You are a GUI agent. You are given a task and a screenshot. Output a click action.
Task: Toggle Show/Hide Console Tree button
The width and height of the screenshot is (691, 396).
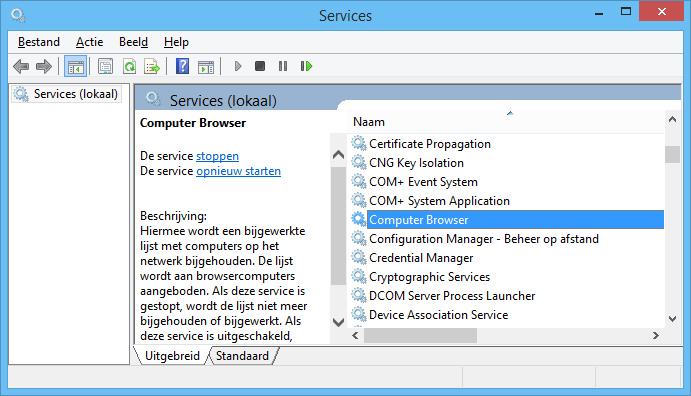pos(75,67)
